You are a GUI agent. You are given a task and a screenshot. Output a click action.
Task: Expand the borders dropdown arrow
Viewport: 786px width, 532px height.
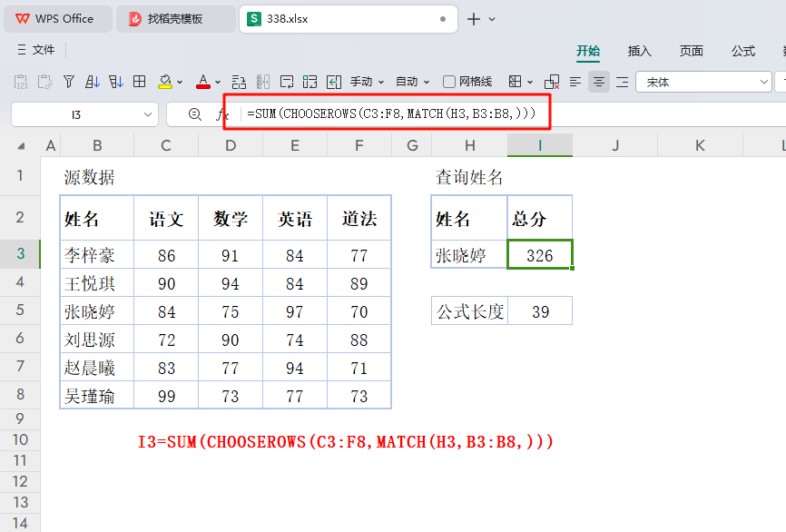[x=530, y=83]
